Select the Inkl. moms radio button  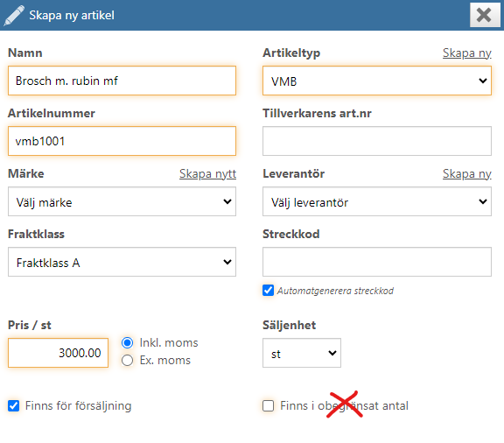point(127,342)
